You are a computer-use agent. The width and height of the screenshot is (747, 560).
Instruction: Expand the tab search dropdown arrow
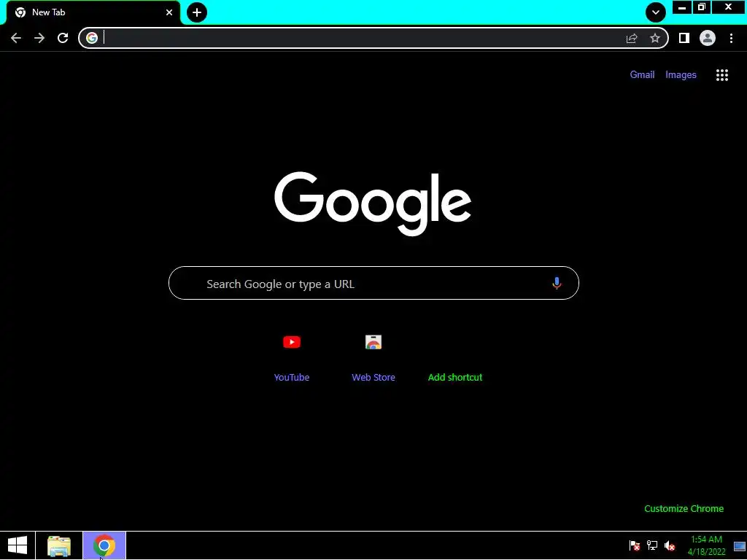[656, 12]
